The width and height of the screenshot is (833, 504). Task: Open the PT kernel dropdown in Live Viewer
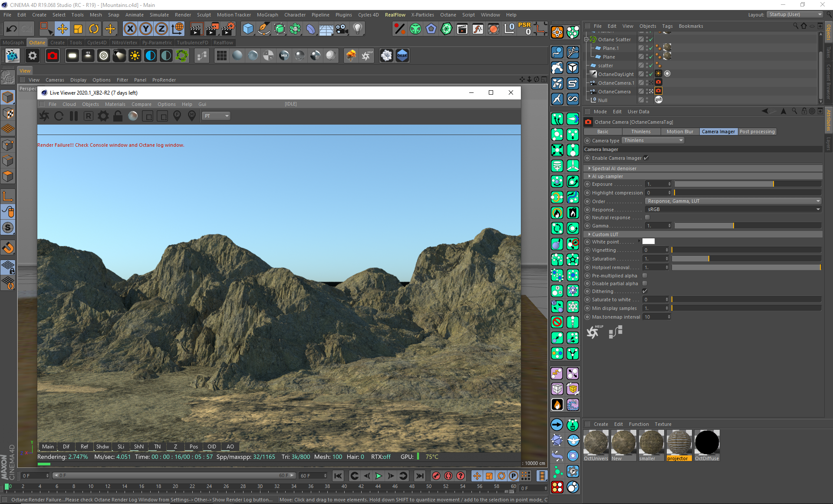coord(216,116)
